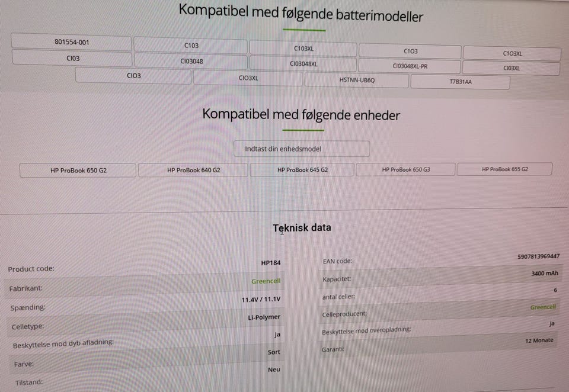The image size is (569, 392).
Task: Choose the CI03048XL battery model button
Action: pyautogui.click(x=303, y=64)
